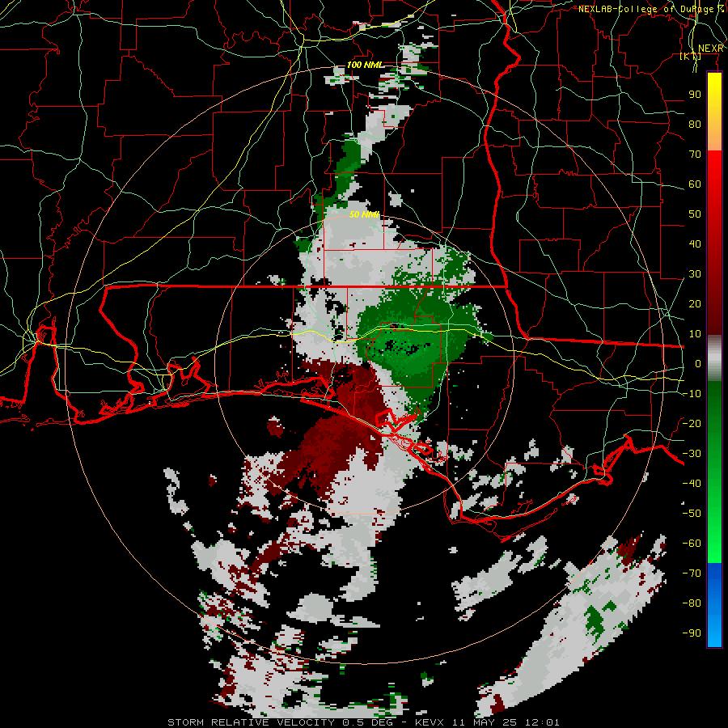The height and width of the screenshot is (728, 728).
Task: Click the 50 NMI range ring label
Action: (364, 215)
